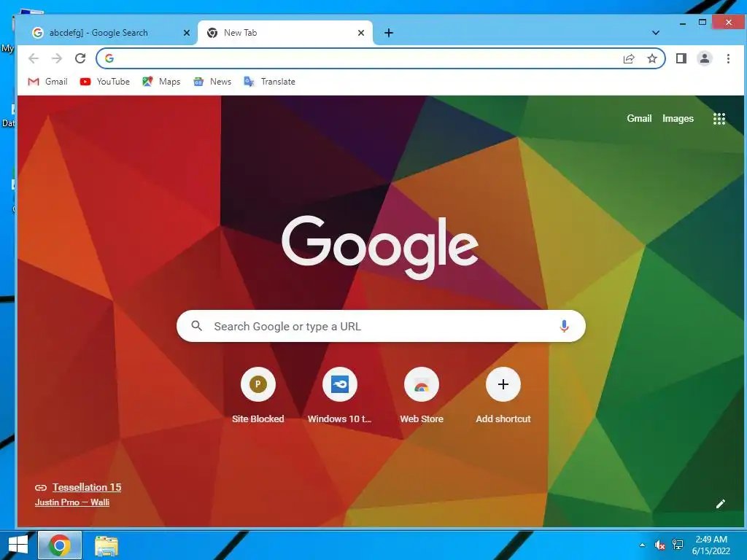Open the Google apps grid icon

(x=719, y=119)
